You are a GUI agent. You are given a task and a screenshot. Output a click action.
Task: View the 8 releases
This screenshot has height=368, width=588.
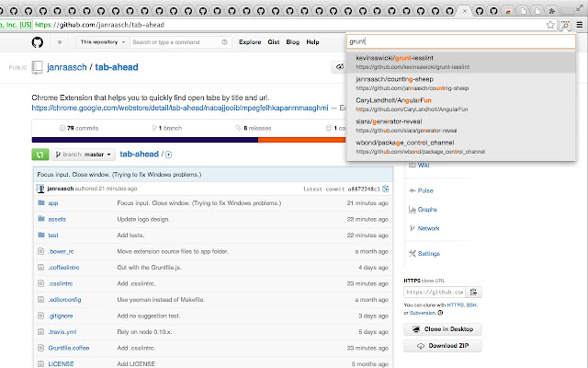pos(254,128)
